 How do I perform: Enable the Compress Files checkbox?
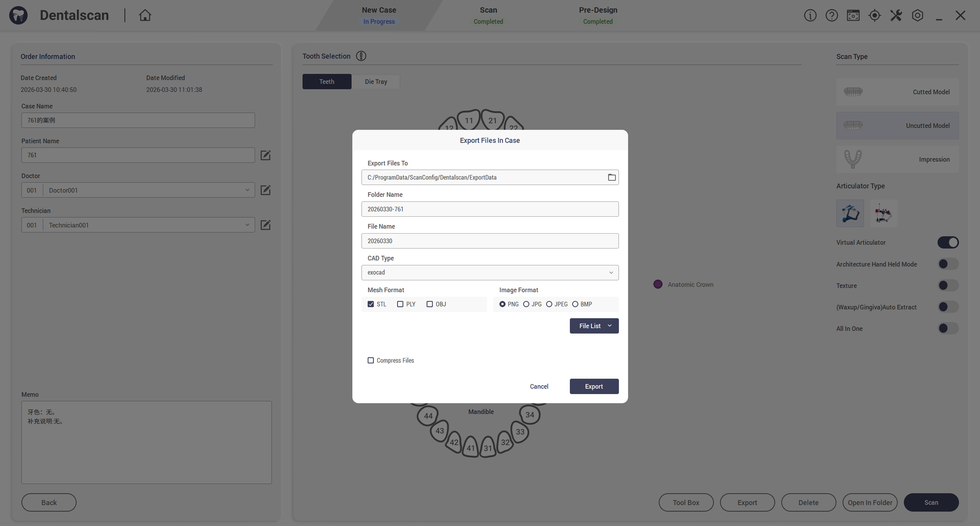(370, 360)
